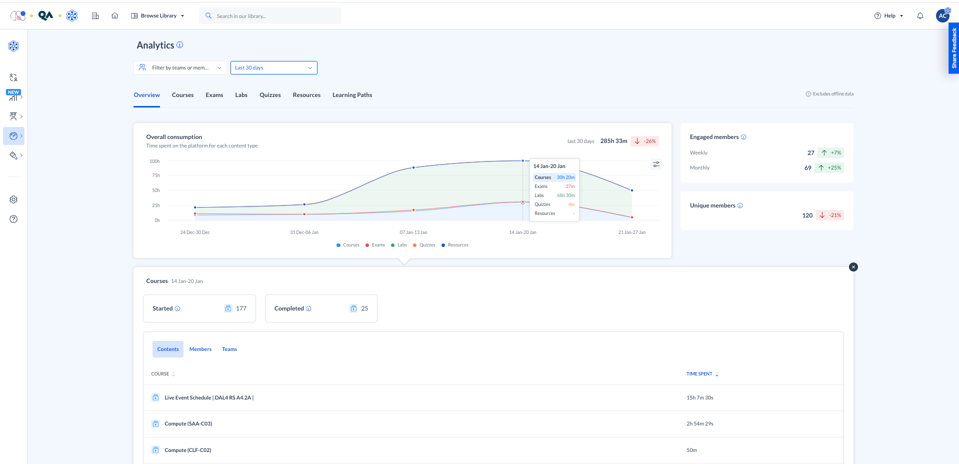
Task: Open the Browse Library dropdown
Action: click(x=158, y=16)
